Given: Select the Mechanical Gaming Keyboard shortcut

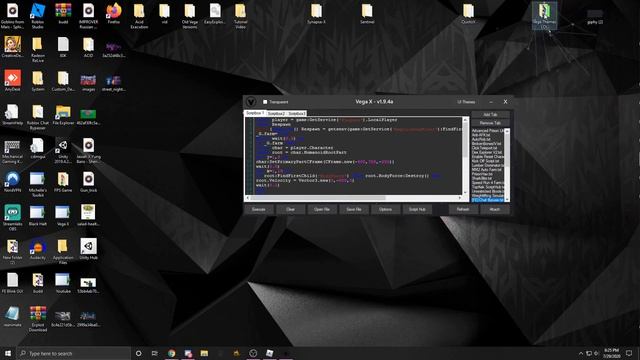Looking at the screenshot, I should pos(12,151).
